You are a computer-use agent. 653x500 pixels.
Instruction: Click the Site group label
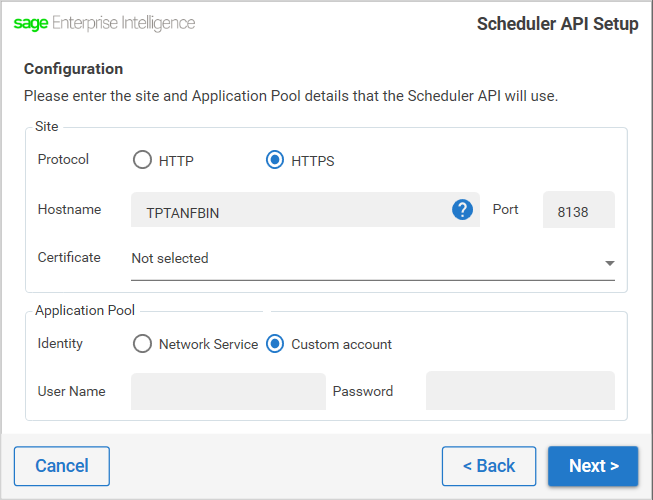[47, 126]
